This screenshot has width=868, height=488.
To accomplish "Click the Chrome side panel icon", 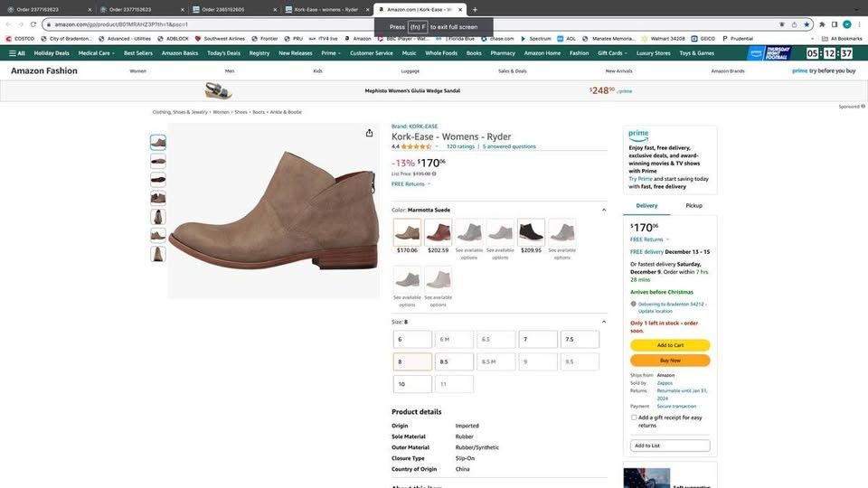I will pos(835,24).
